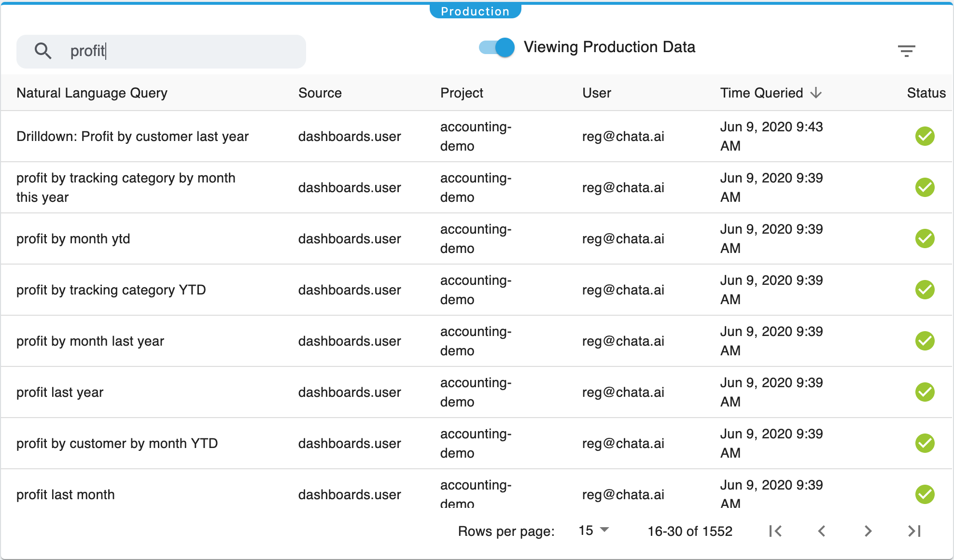The width and height of the screenshot is (954, 560).
Task: Click reg@chata.ai in tracking category YTD row
Action: [x=623, y=290]
